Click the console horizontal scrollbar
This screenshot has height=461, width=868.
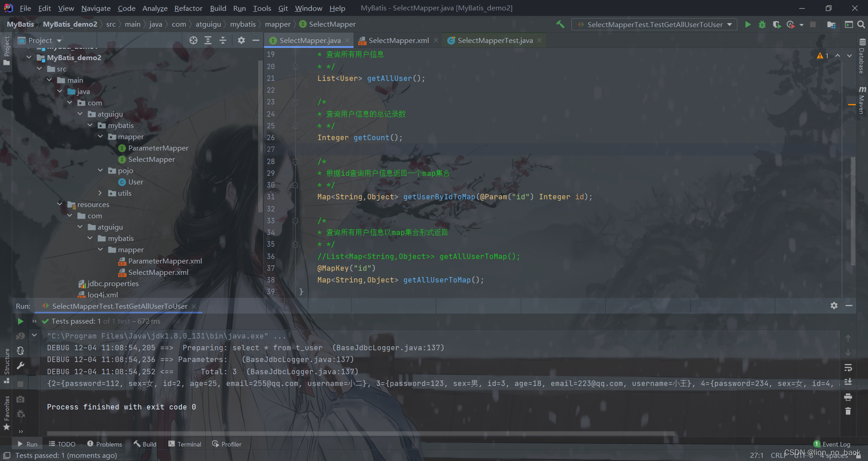pos(361,433)
